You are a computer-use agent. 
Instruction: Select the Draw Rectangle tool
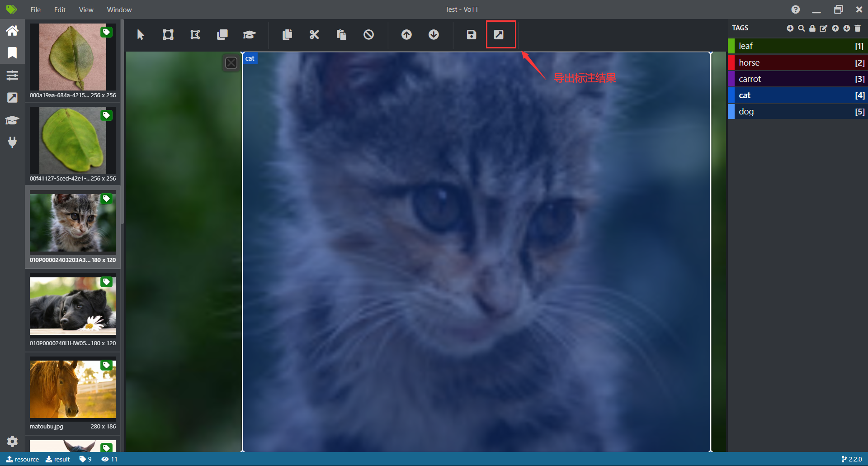click(x=168, y=34)
